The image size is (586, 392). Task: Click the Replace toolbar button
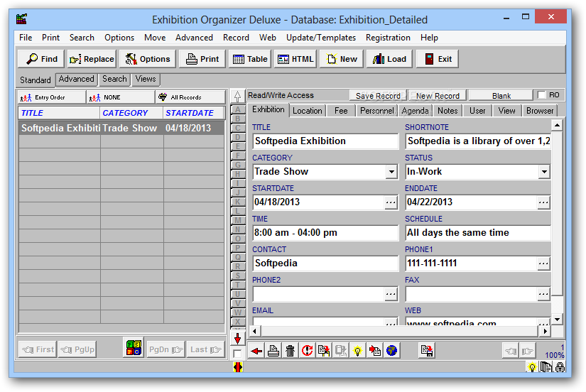click(x=92, y=59)
